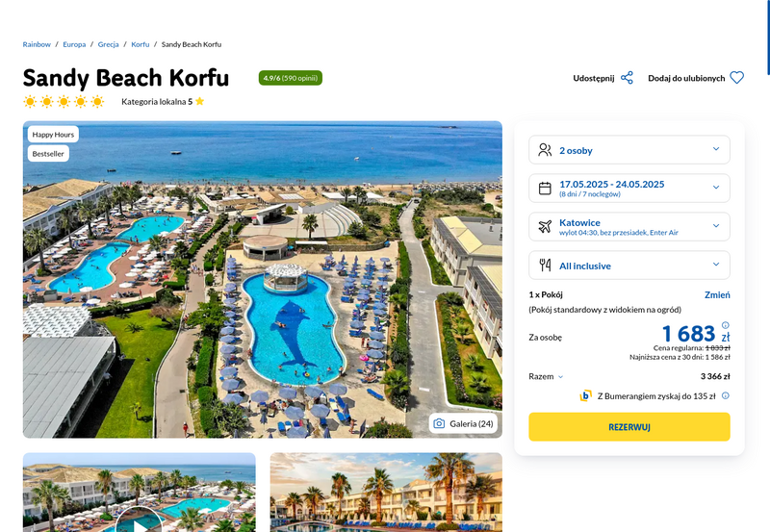Open the 2 osoby travelers dropdown

629,150
